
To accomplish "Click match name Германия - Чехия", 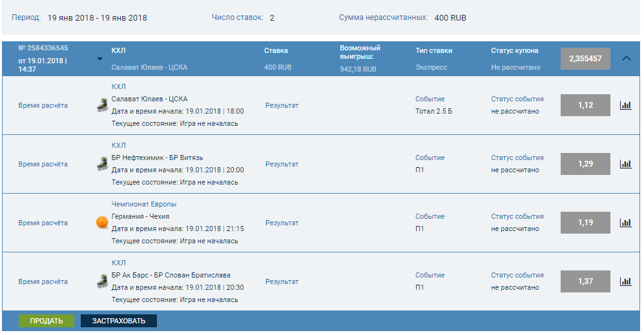I will tap(140, 216).
